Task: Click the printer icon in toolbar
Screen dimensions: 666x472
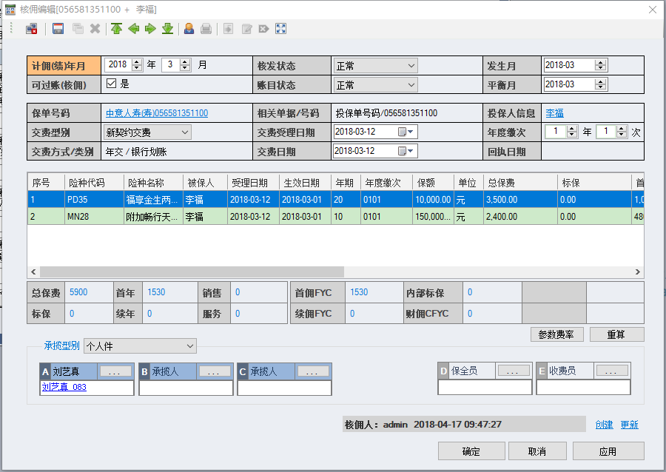Action: [206, 29]
